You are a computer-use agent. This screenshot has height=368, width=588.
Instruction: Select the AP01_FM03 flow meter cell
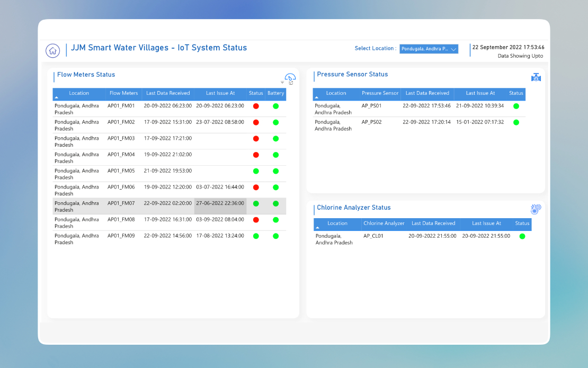[x=121, y=138]
